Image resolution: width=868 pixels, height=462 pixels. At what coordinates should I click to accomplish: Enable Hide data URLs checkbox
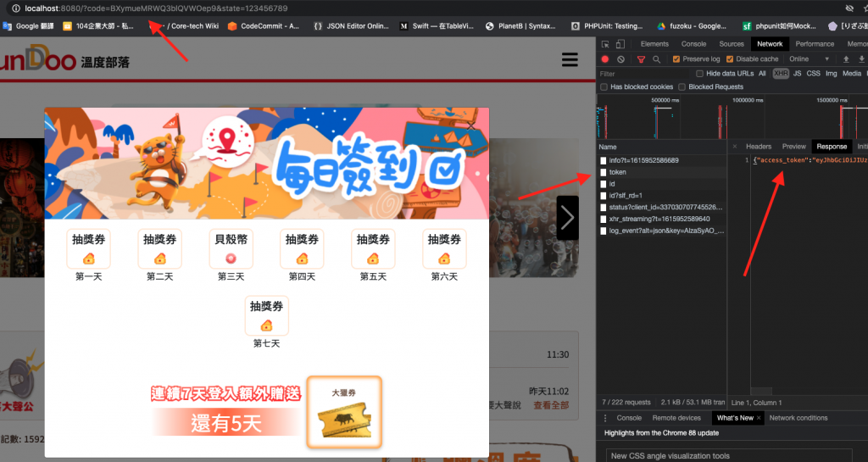(699, 74)
